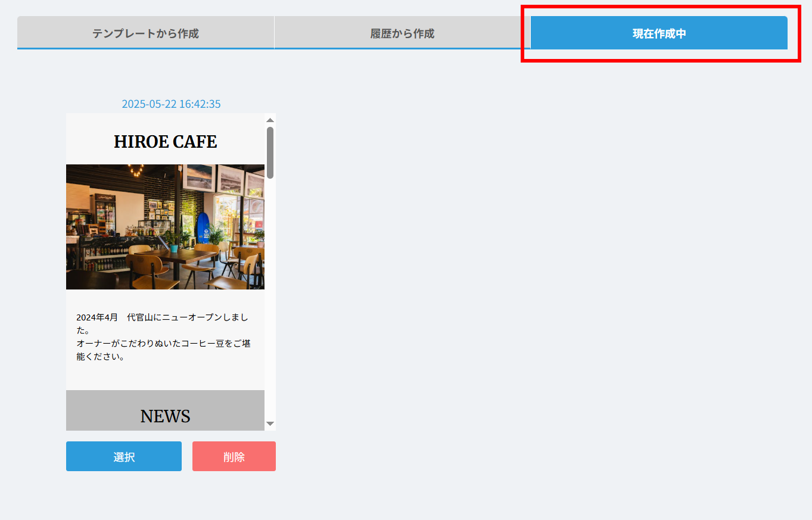
Task: Click the preview scrollbar down arrow
Action: (270, 424)
